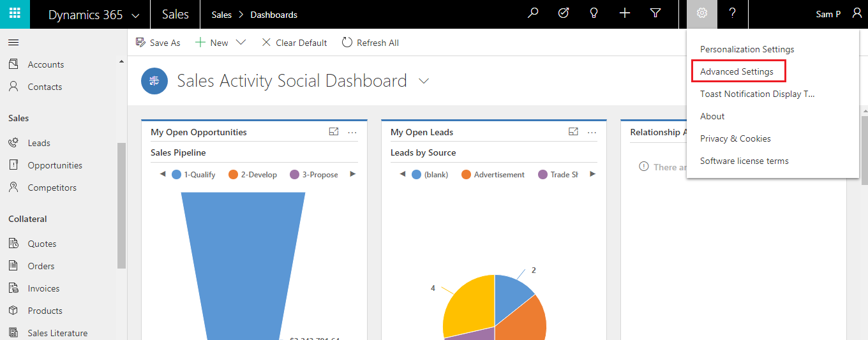Click the Opportunities sidebar icon
Image resolution: width=868 pixels, height=340 pixels.
pyautogui.click(x=13, y=165)
